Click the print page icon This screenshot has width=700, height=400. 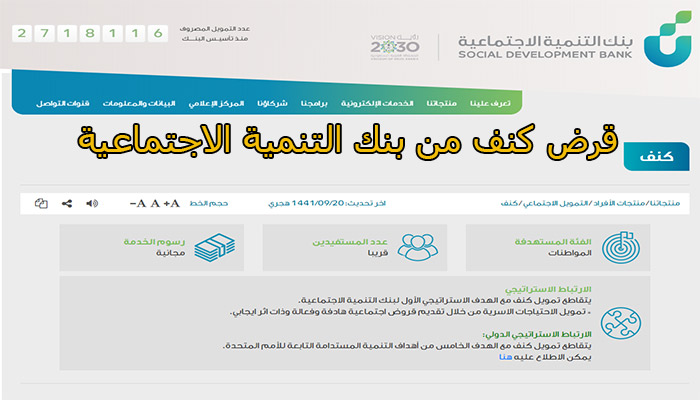point(41,204)
